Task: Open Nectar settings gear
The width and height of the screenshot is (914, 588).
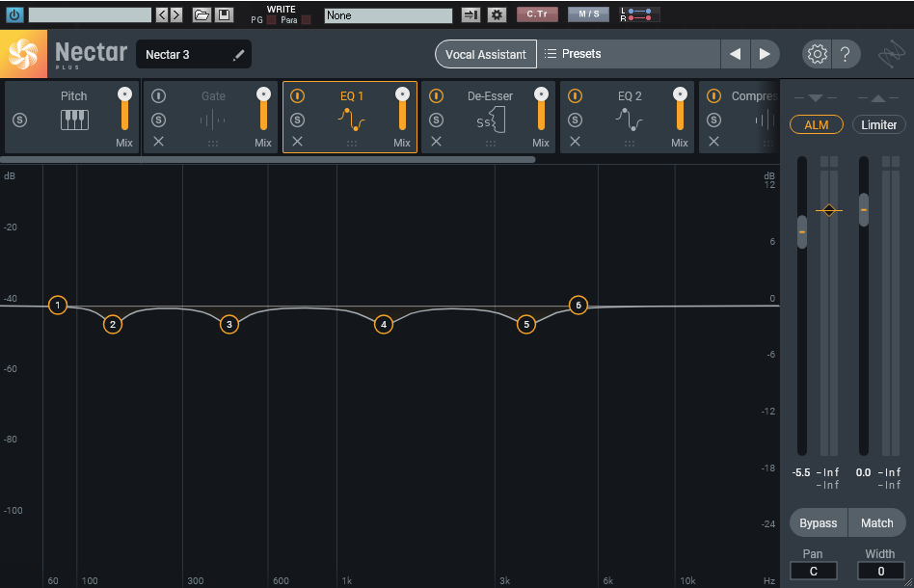Action: point(817,54)
